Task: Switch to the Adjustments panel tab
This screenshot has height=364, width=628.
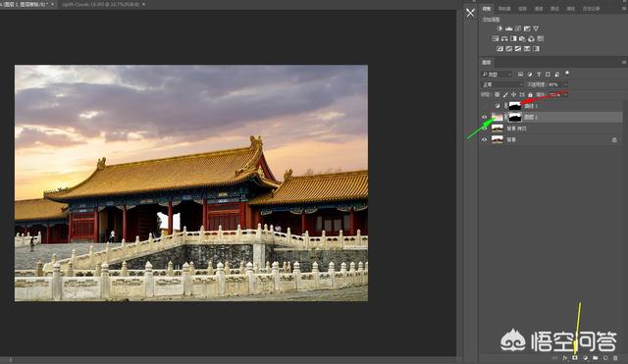Action: pos(487,8)
